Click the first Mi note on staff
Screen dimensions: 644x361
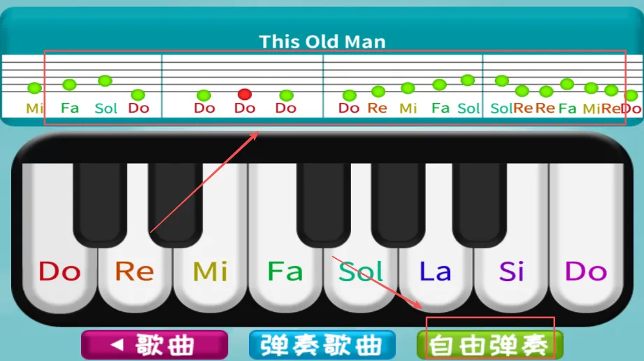pos(34,87)
